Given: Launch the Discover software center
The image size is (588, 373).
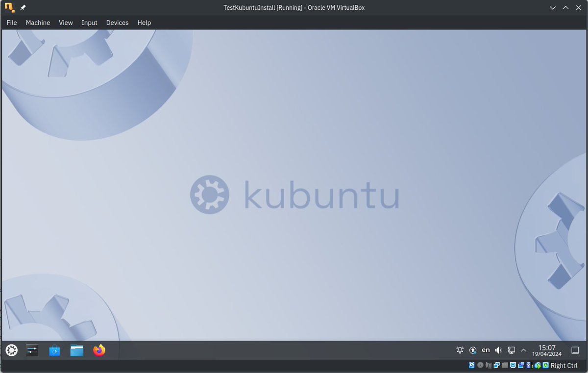Looking at the screenshot, I should 54,350.
